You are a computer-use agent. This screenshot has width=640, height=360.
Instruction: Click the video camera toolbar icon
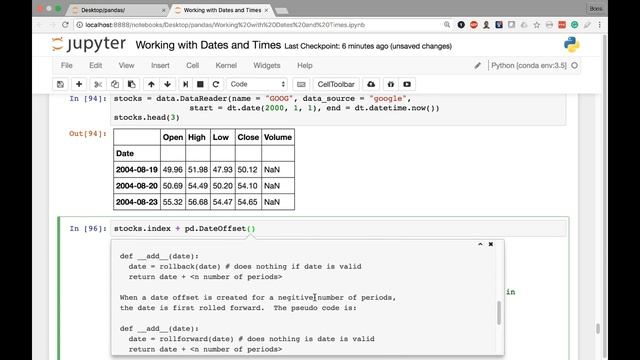(407, 84)
